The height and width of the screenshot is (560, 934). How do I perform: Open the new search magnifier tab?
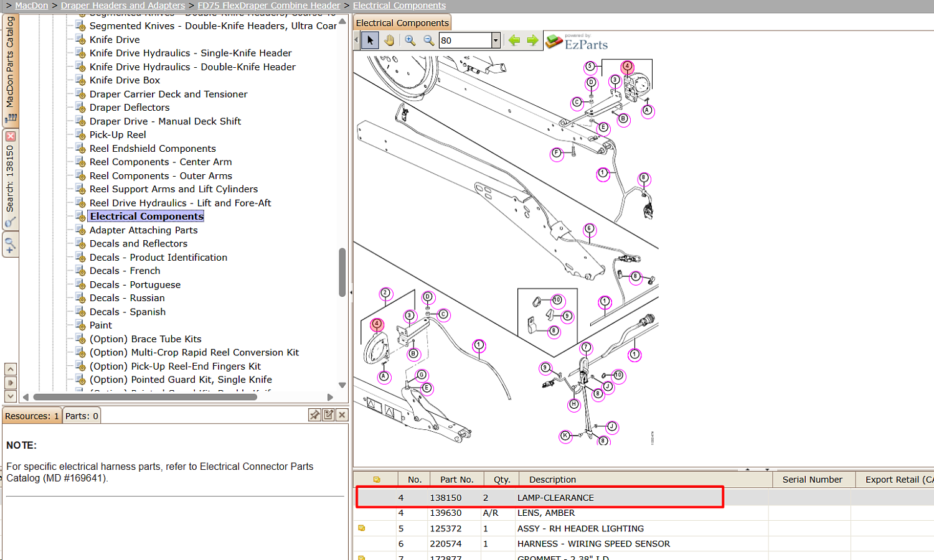10,244
